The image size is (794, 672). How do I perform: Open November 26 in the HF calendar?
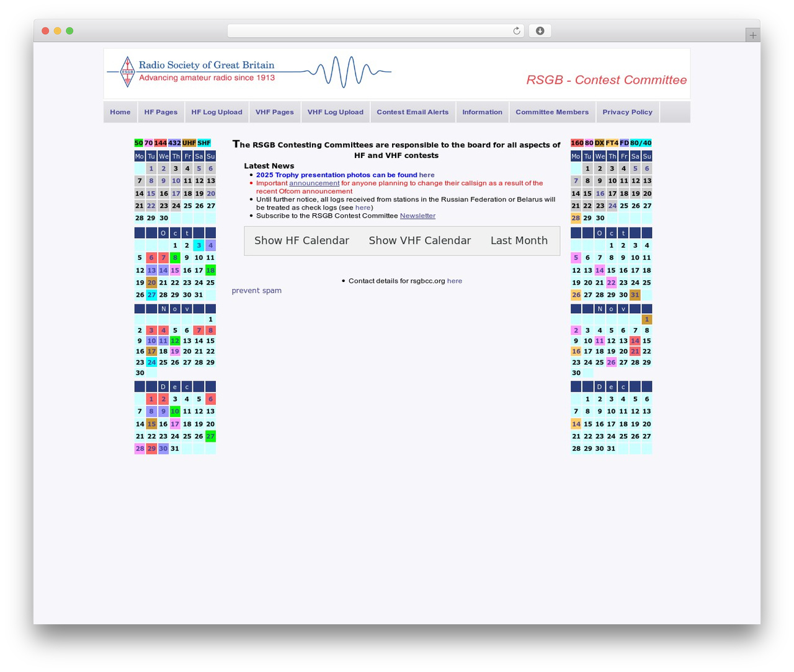(x=612, y=362)
